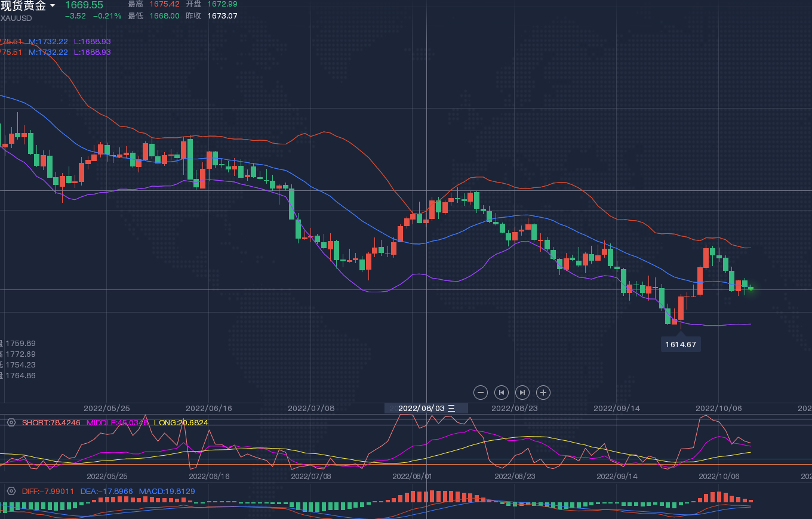Open settings gear beside SHORT indicator
The width and height of the screenshot is (812, 519).
[11, 422]
